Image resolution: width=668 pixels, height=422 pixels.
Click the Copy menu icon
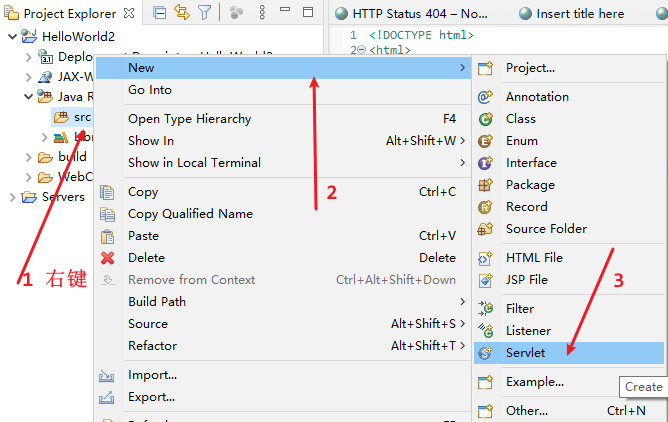[x=107, y=192]
